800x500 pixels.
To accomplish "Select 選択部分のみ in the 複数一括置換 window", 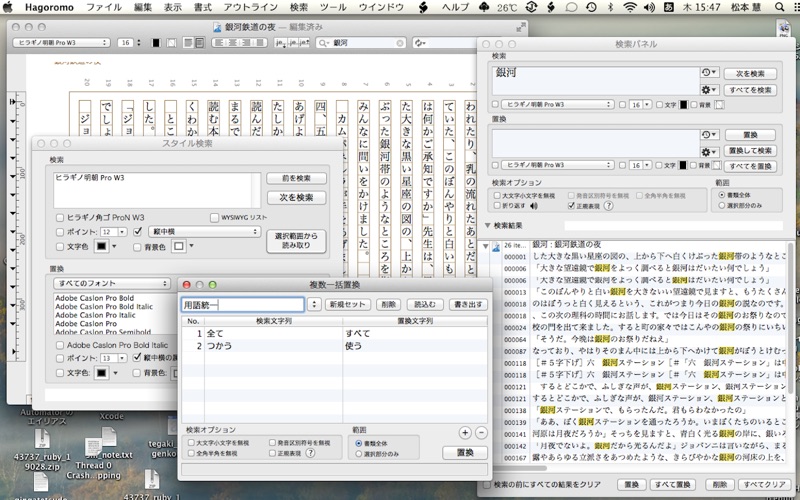I will (359, 454).
